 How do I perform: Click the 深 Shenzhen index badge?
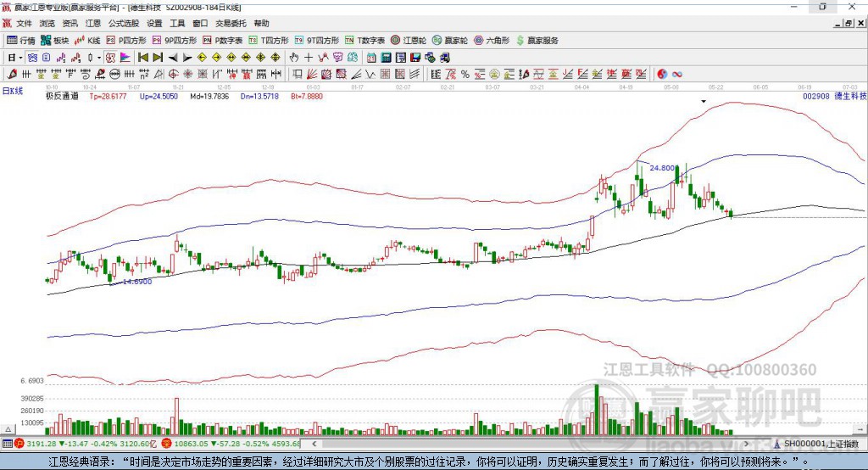point(167,444)
